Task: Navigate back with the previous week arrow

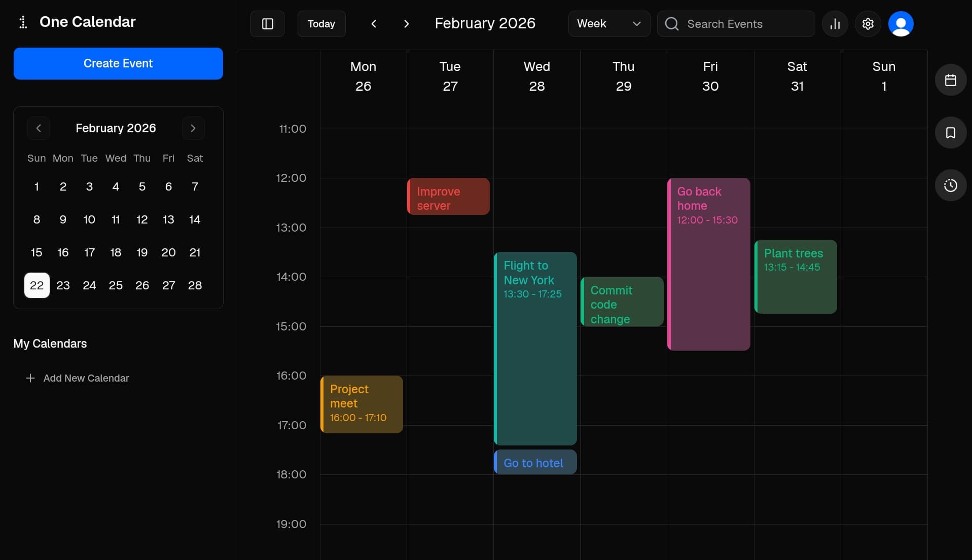Action: click(374, 24)
